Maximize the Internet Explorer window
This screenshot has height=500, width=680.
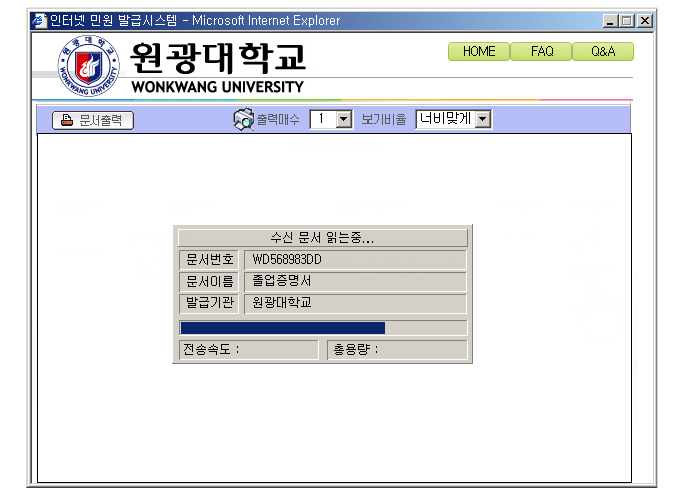tap(627, 21)
